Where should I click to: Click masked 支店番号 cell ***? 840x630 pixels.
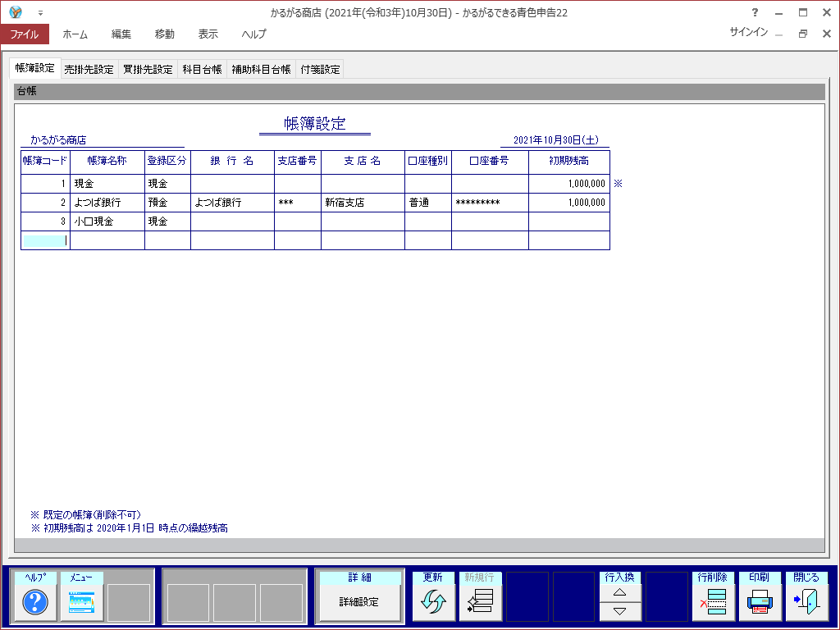click(x=297, y=203)
